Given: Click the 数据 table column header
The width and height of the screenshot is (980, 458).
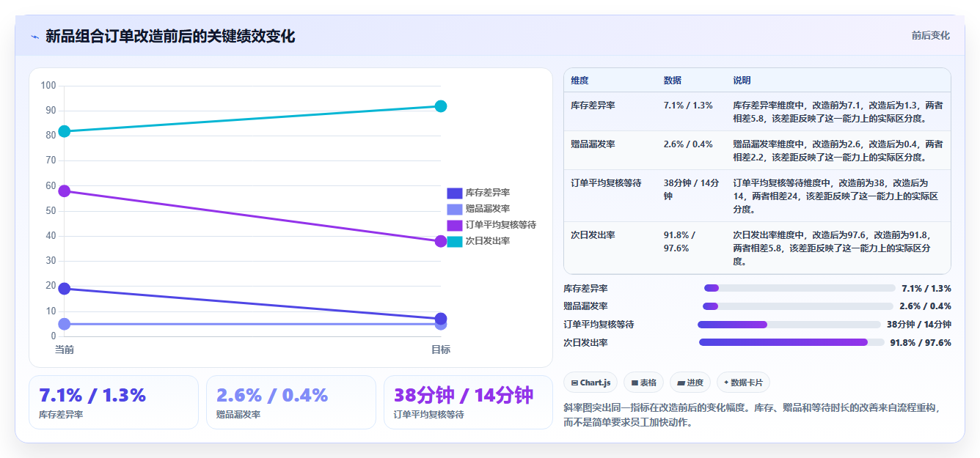Looking at the screenshot, I should pos(673,81).
